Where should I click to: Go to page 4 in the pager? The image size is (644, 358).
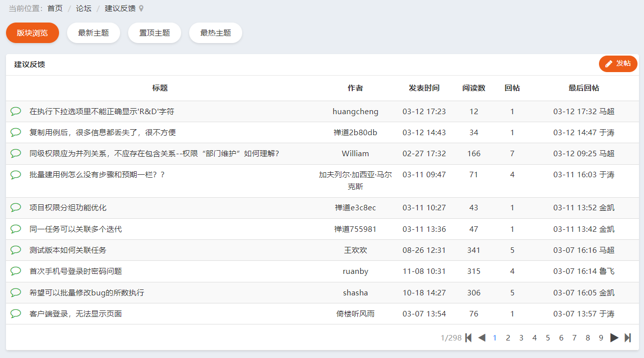534,337
